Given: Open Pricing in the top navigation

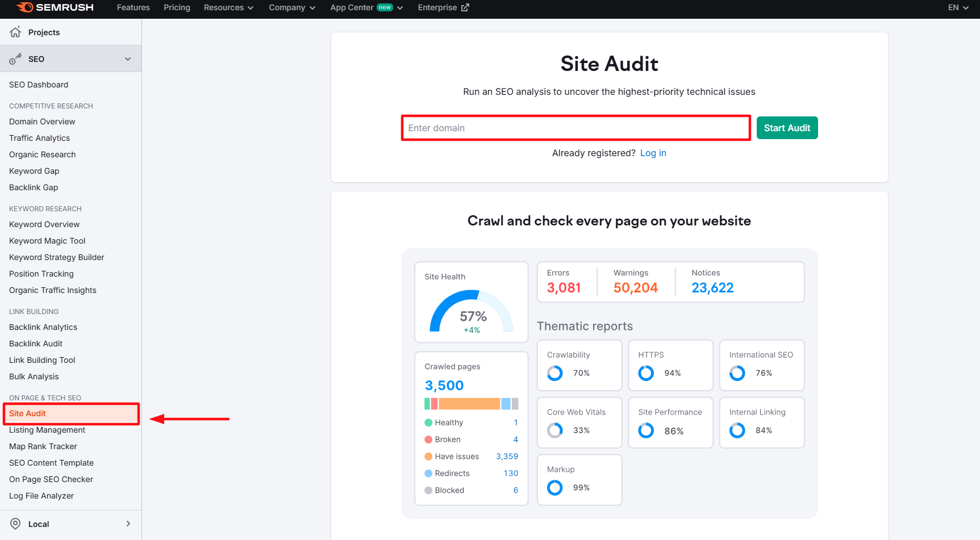Looking at the screenshot, I should [177, 7].
